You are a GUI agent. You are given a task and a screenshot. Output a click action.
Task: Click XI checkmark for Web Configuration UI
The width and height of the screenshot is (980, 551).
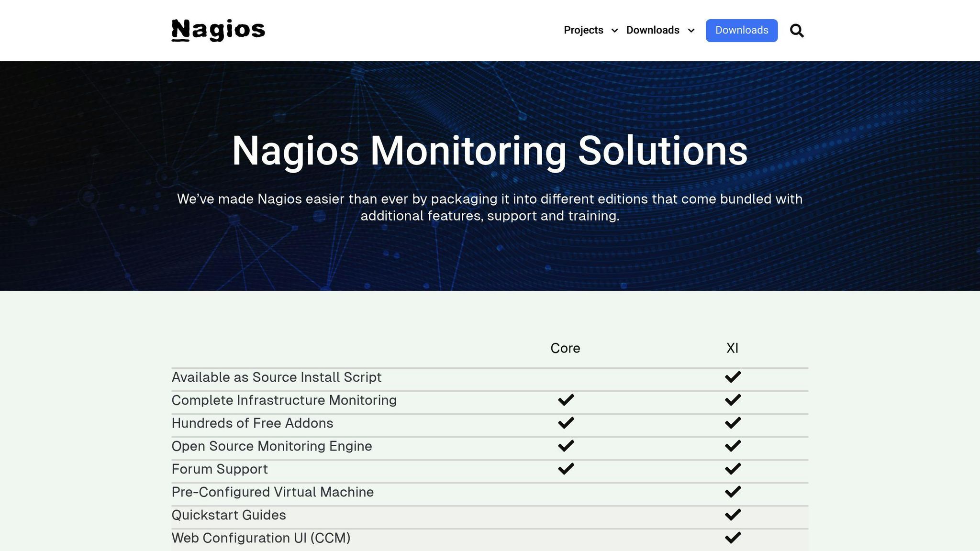coord(733,538)
